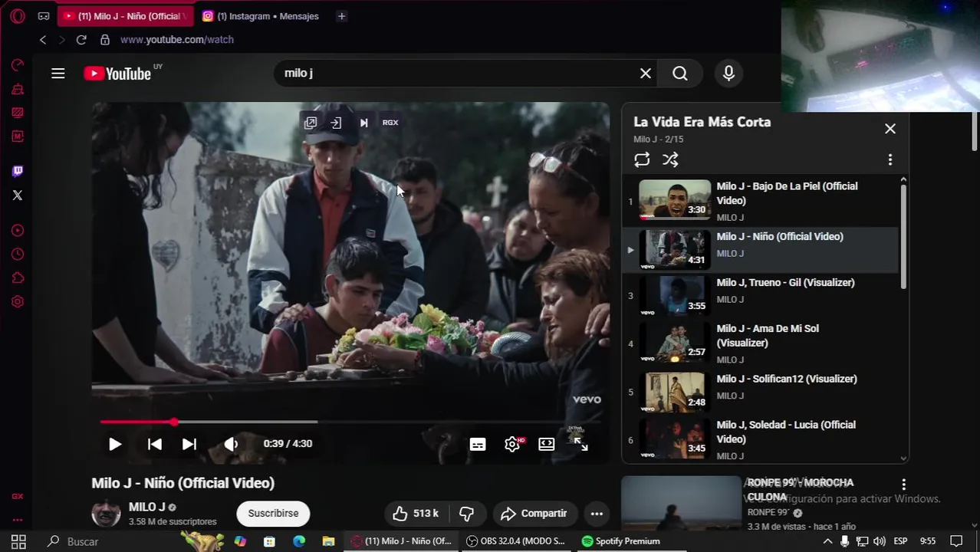Open the MILO J channel avatar

click(x=106, y=514)
